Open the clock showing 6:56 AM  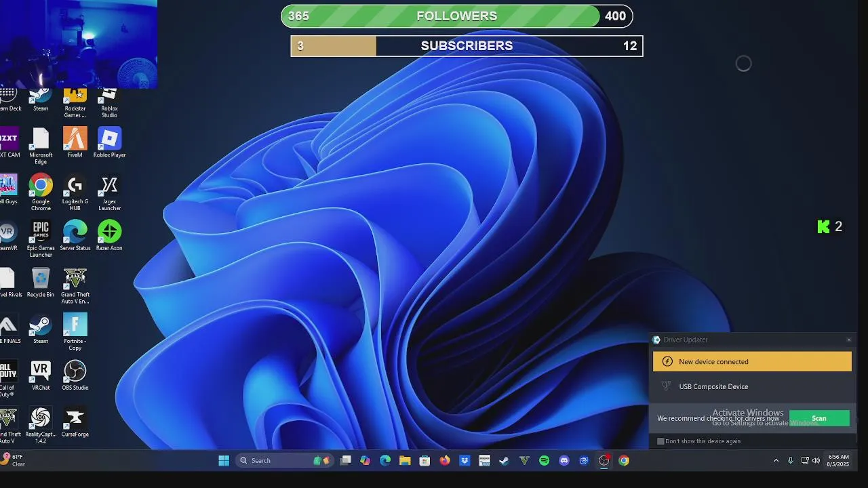[837, 461]
